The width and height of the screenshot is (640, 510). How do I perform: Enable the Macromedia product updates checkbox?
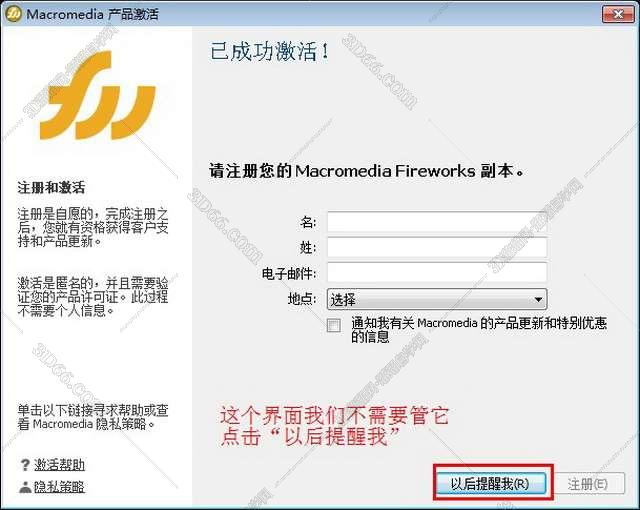(334, 325)
